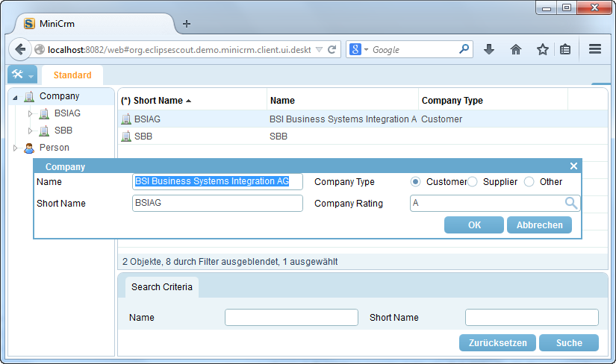This screenshot has height=364, width=616.
Task: Open the Firefox hamburger menu
Action: [x=595, y=49]
